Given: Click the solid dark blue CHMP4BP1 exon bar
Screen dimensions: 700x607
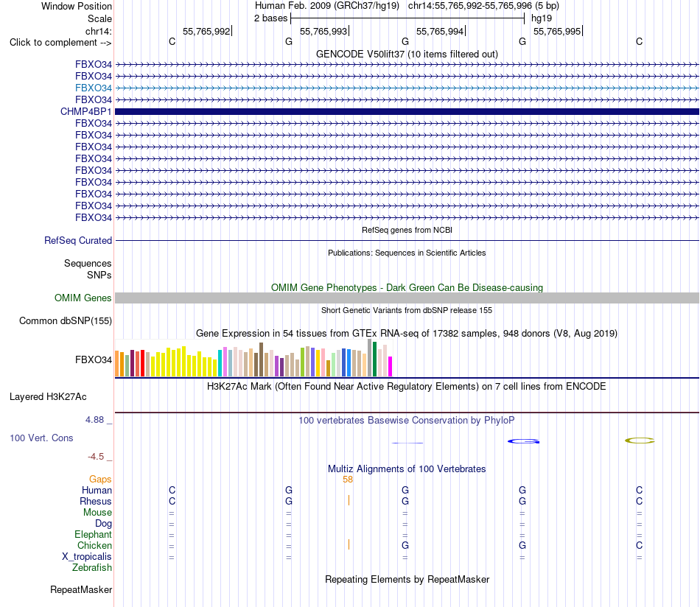Looking at the screenshot, I should click(x=407, y=111).
